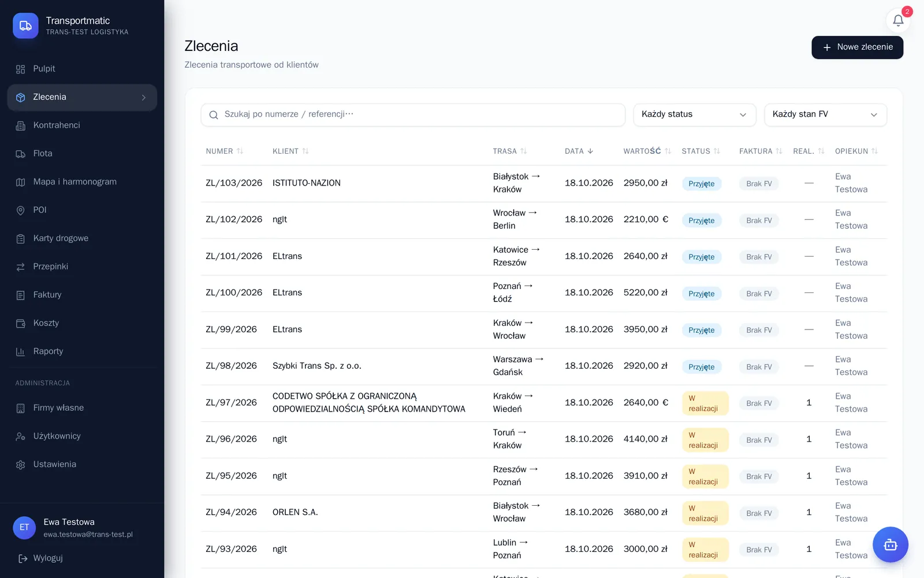
Task: Click the Mapa i harmonogram map icon
Action: coord(21,182)
